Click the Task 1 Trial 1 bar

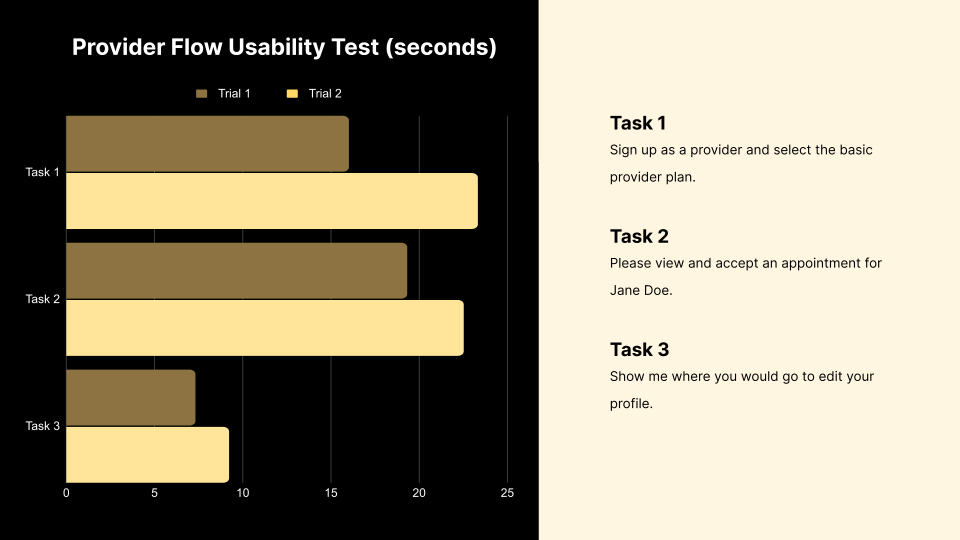[x=207, y=144]
